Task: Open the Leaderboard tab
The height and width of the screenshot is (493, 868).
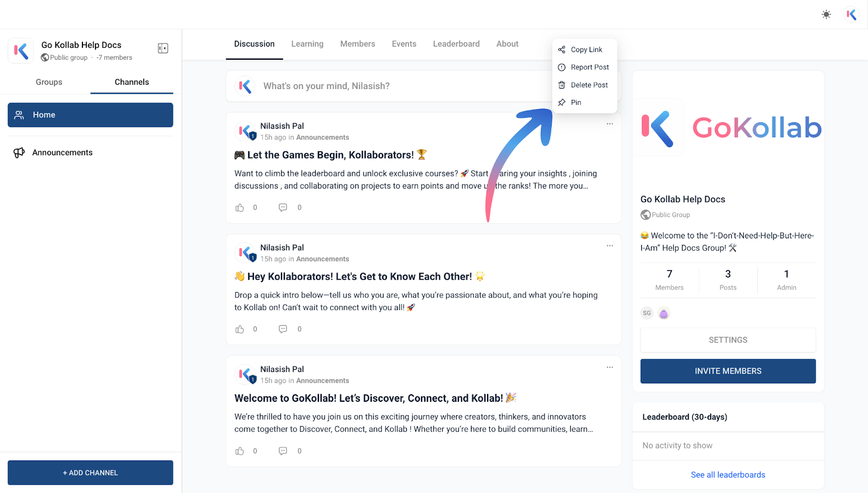Action: [x=456, y=44]
